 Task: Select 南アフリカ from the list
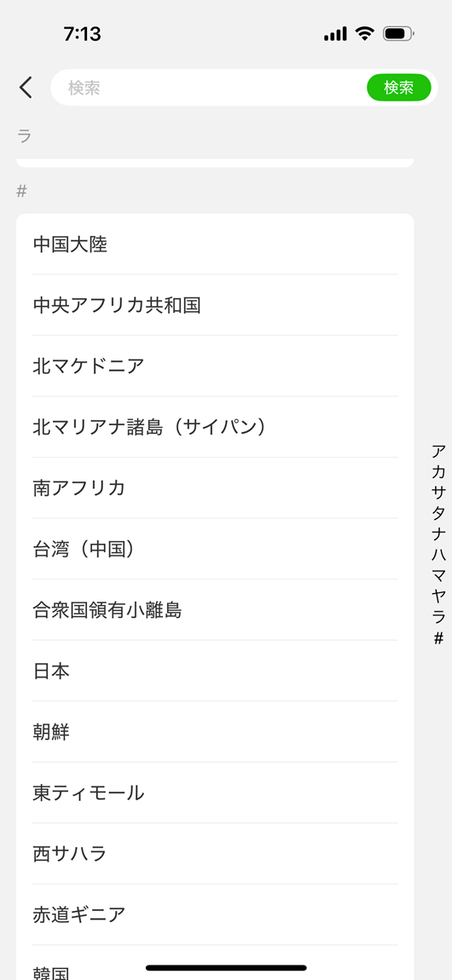[215, 488]
